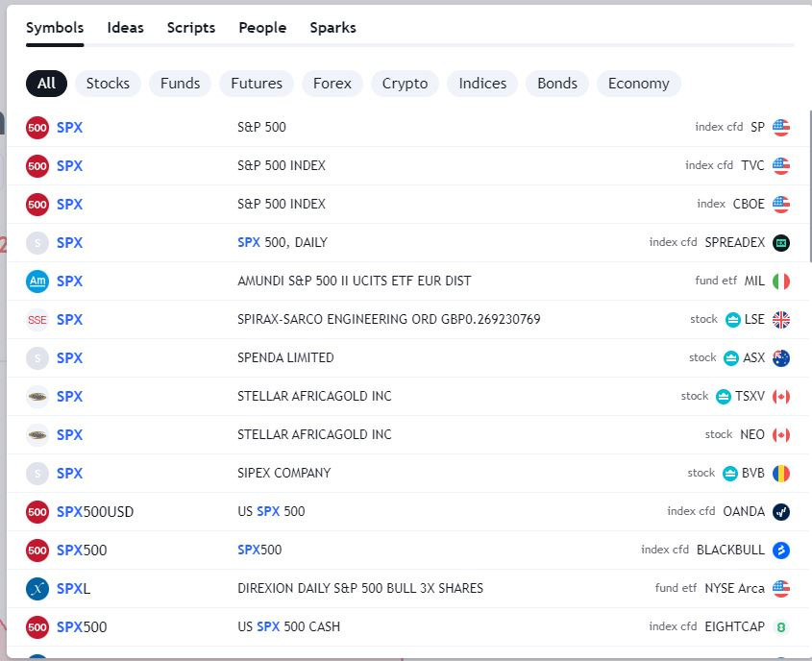Click Stellar Africagold logo in NEO row
This screenshot has width=812, height=661.
click(37, 435)
